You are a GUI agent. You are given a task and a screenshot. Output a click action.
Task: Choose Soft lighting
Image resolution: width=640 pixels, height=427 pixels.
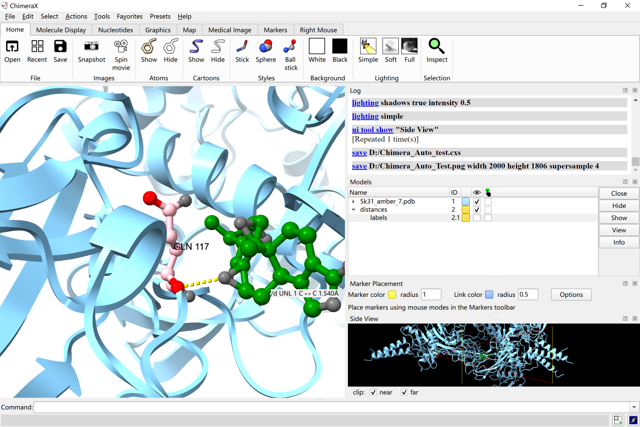(x=391, y=51)
